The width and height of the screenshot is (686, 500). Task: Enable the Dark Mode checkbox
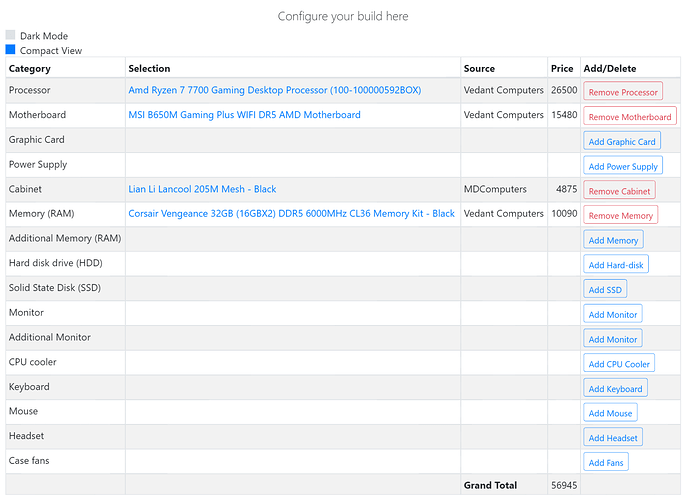pyautogui.click(x=11, y=35)
